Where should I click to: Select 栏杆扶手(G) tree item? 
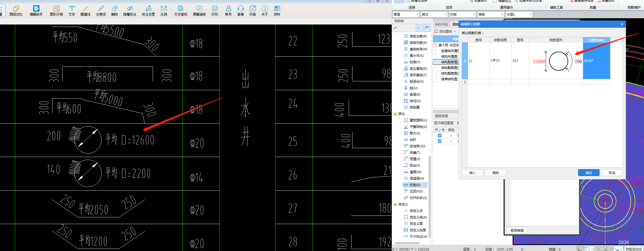[x=415, y=198]
